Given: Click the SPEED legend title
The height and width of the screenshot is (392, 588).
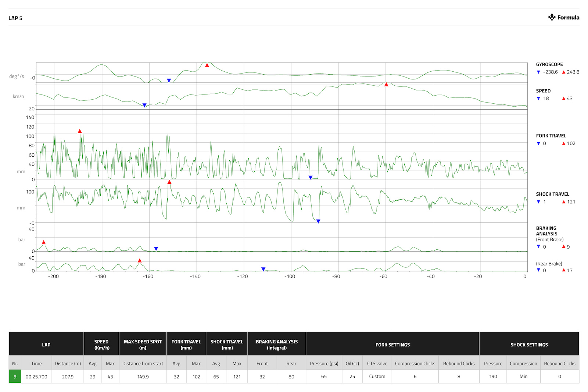Looking at the screenshot, I should click(543, 91).
